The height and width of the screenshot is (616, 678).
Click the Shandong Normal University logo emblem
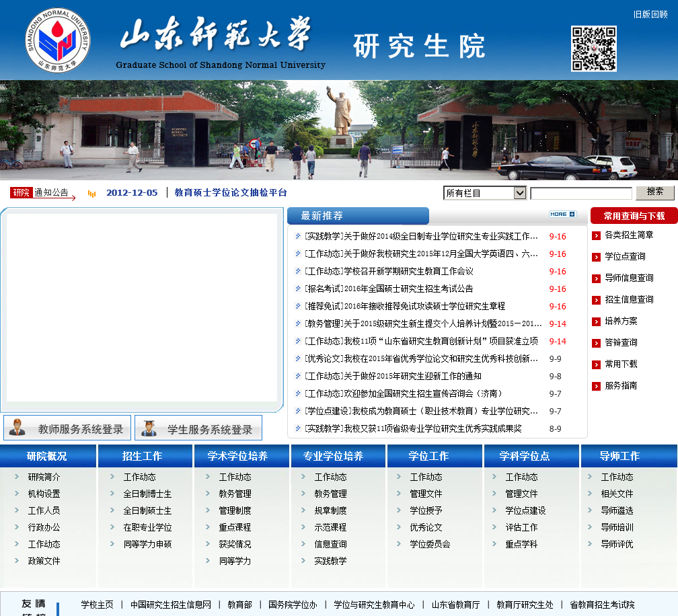[58, 40]
